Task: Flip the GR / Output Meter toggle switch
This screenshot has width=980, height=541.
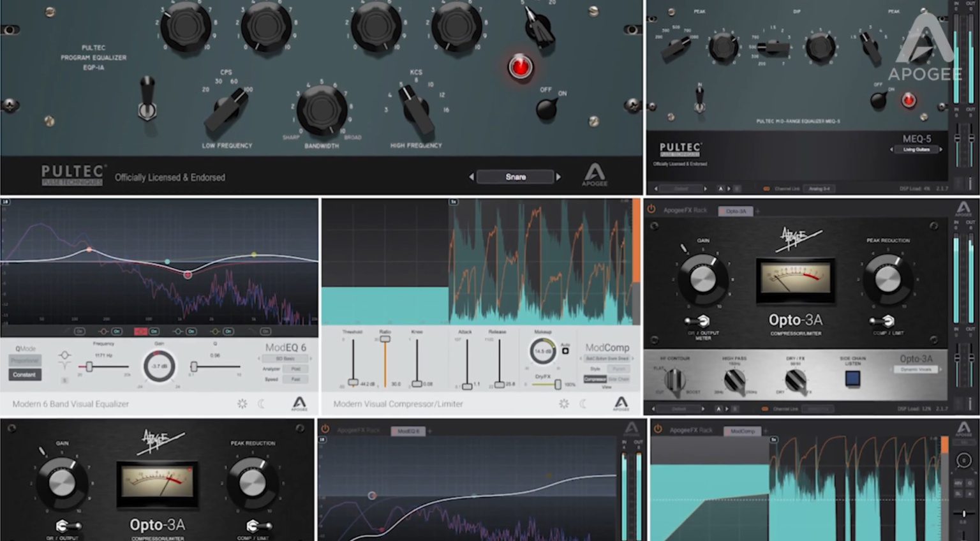Action: point(697,321)
